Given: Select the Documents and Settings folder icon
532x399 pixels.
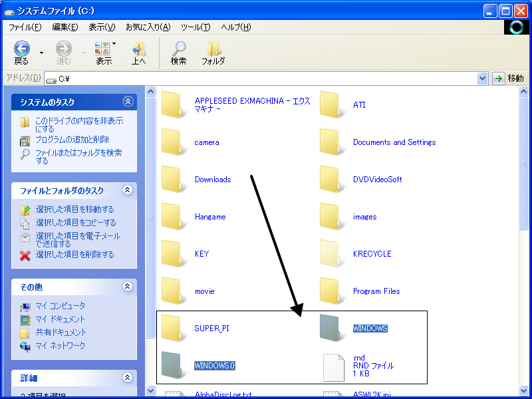Looking at the screenshot, I should 332,142.
